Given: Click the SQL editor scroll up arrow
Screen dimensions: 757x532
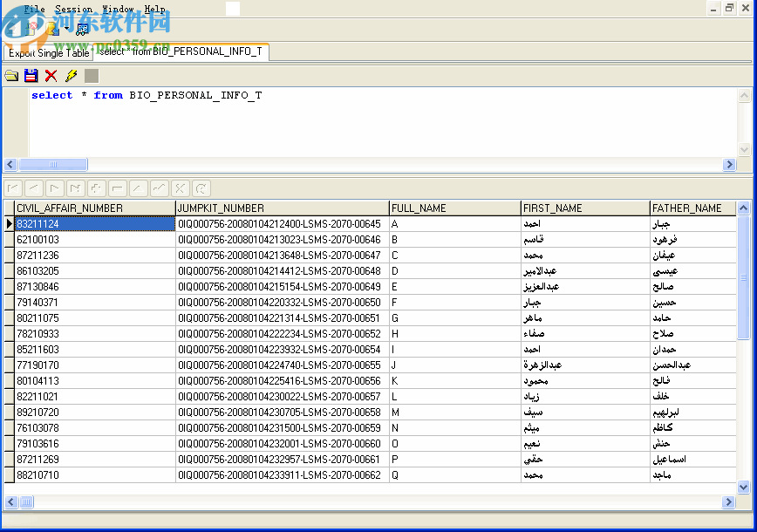Looking at the screenshot, I should click(x=744, y=95).
